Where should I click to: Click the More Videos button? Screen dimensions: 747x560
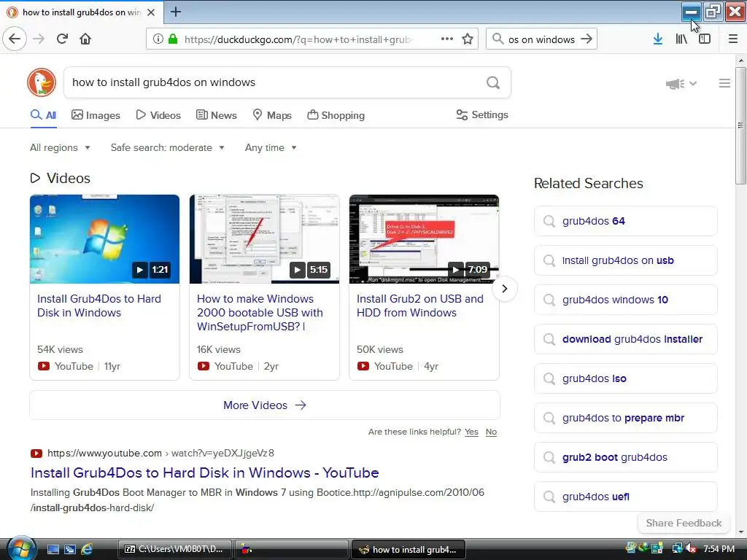(265, 405)
